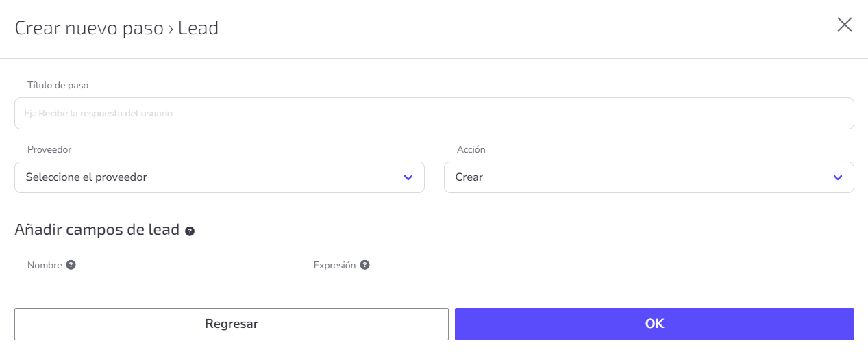Click the breadcrumb separator chevron in title
This screenshot has width=868, height=358.
171,29
